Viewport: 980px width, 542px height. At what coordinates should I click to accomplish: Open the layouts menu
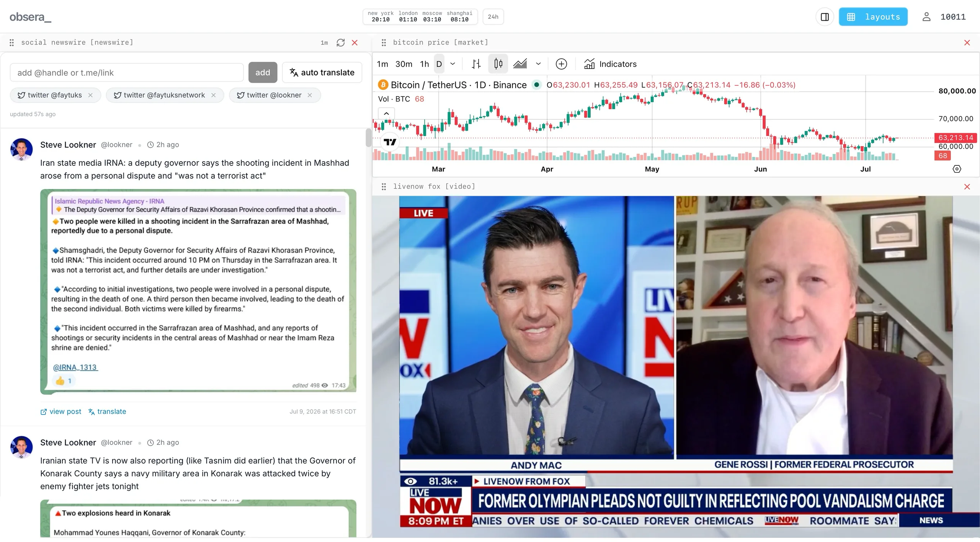873,17
